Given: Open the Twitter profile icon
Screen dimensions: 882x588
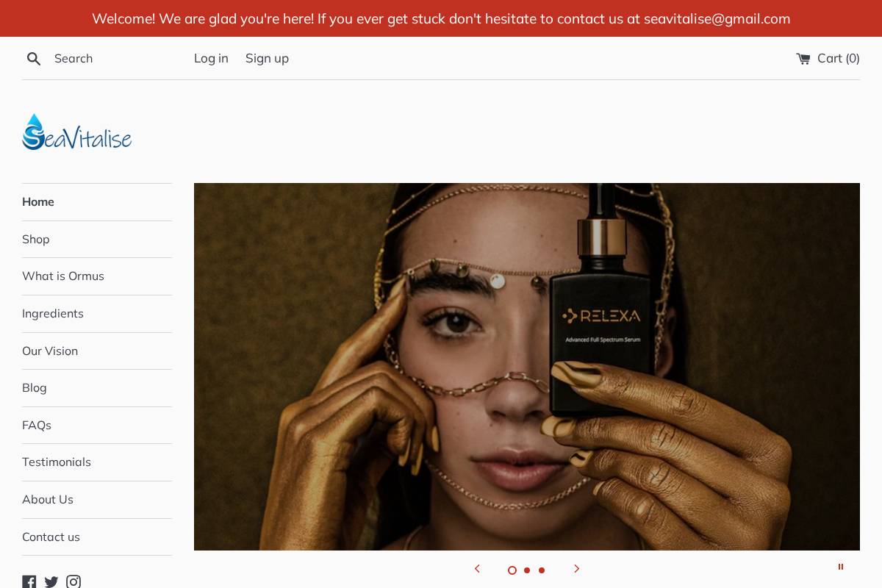Looking at the screenshot, I should [x=51, y=582].
